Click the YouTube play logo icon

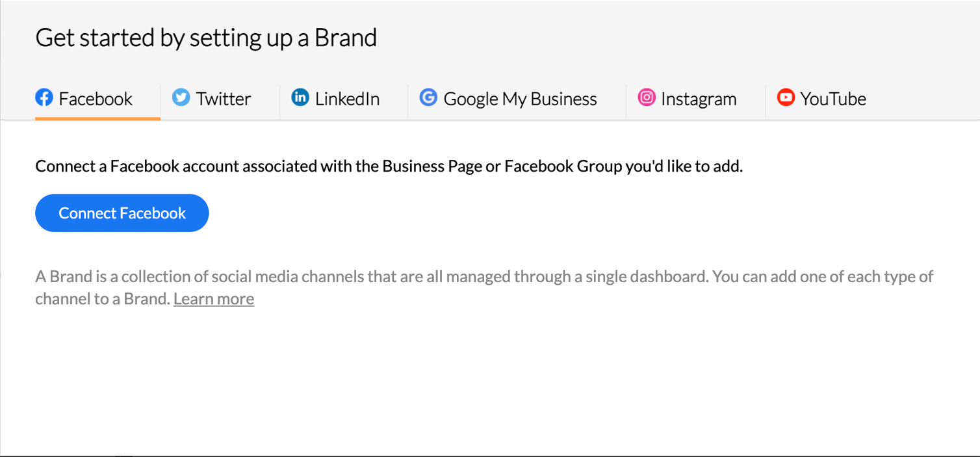786,98
